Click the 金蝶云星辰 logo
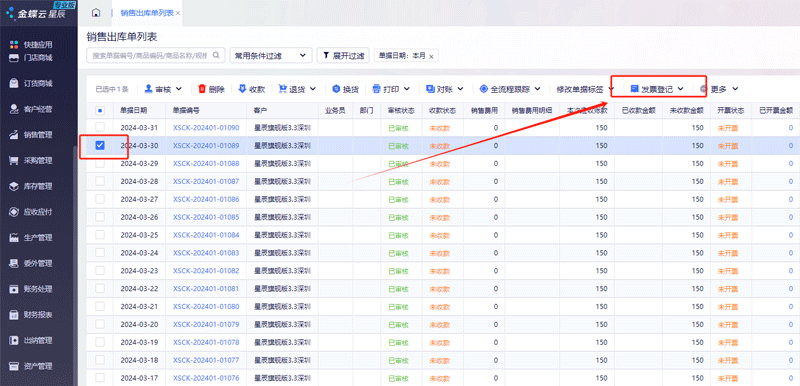 pyautogui.click(x=36, y=13)
